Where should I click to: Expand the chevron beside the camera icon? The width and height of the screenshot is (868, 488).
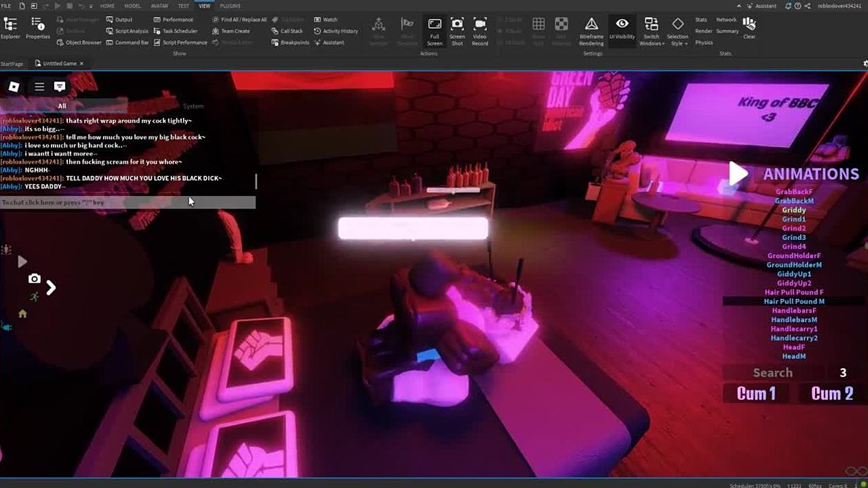[x=51, y=287]
